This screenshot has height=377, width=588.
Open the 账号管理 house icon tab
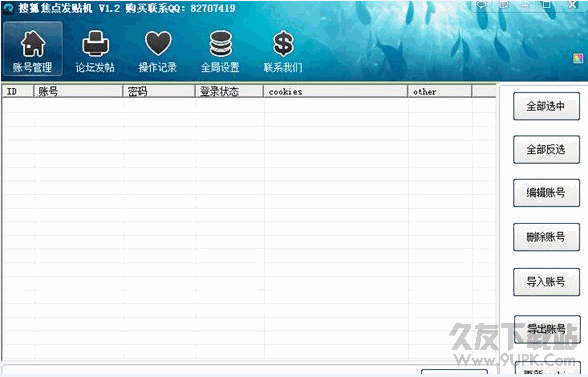(x=33, y=49)
